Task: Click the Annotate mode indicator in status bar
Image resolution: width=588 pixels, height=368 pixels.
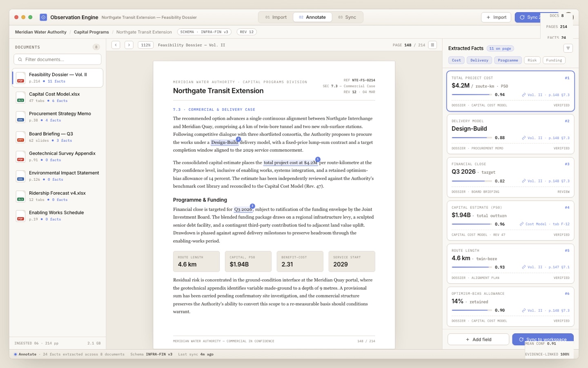Action: (25, 355)
